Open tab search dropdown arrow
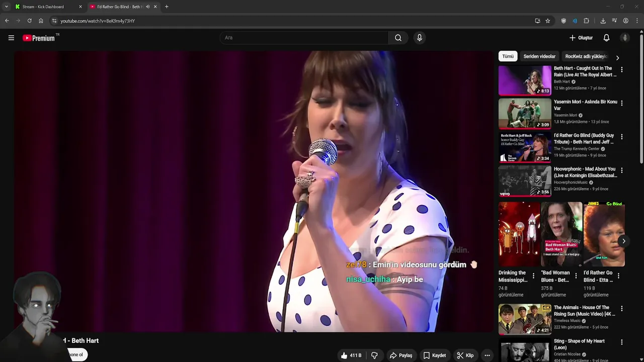 [6, 7]
